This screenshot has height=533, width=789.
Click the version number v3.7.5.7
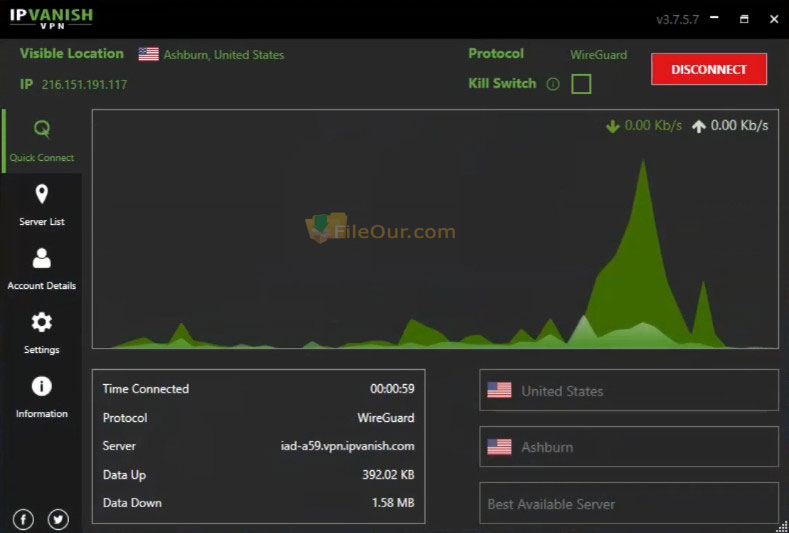click(x=678, y=20)
